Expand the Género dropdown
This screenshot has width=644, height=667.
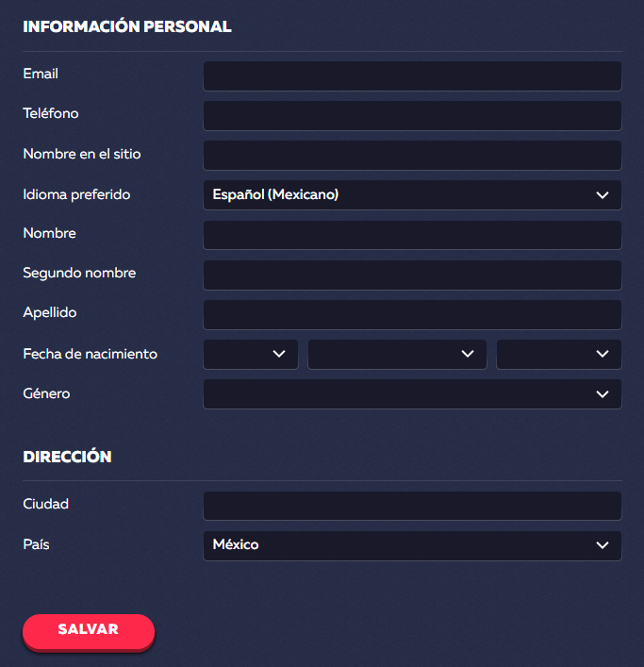click(x=412, y=394)
